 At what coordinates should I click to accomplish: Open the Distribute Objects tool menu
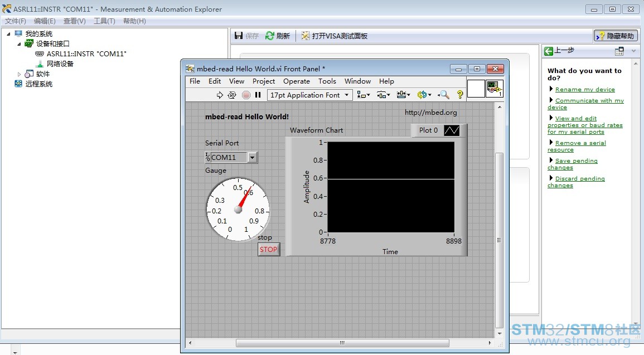pos(384,95)
